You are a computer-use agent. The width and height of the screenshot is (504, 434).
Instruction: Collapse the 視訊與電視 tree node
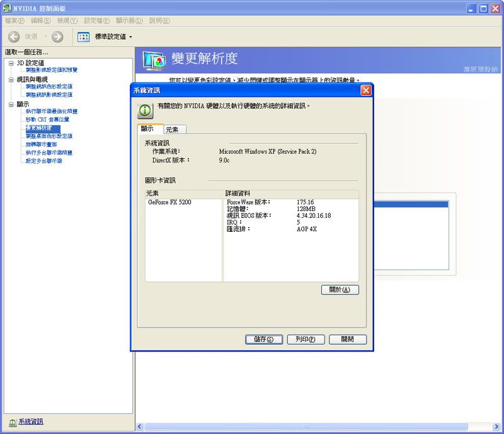(x=11, y=79)
